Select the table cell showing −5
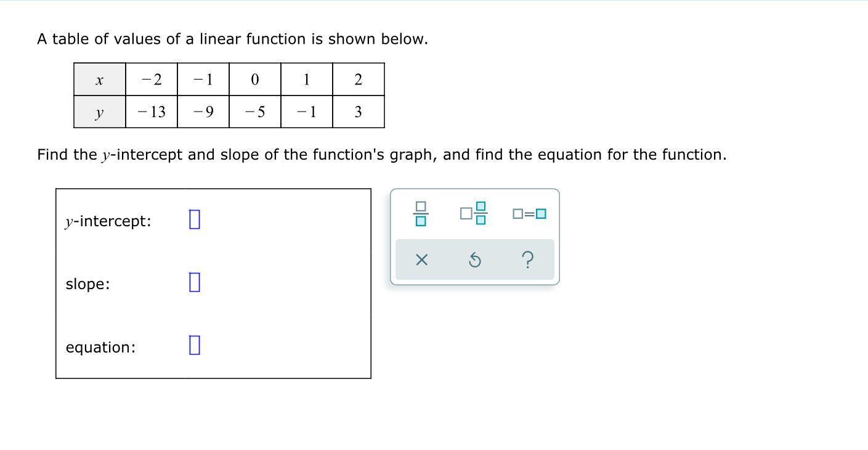868x450 pixels. (x=255, y=112)
